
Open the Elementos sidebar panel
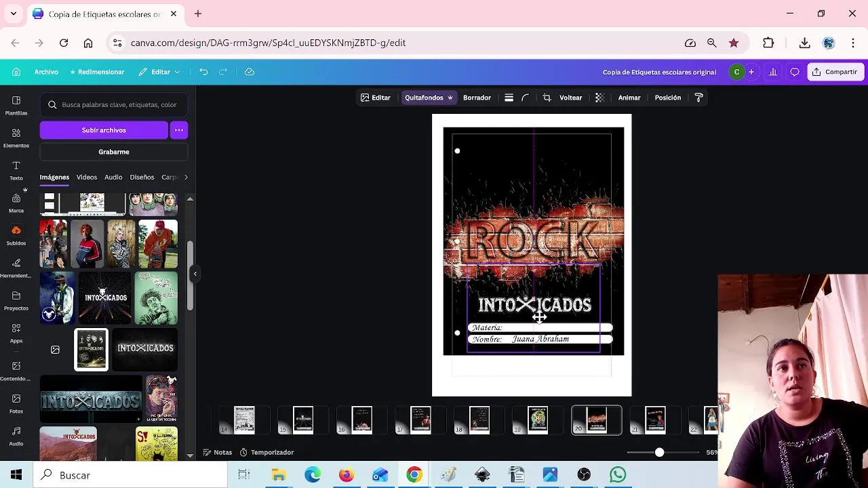click(16, 138)
